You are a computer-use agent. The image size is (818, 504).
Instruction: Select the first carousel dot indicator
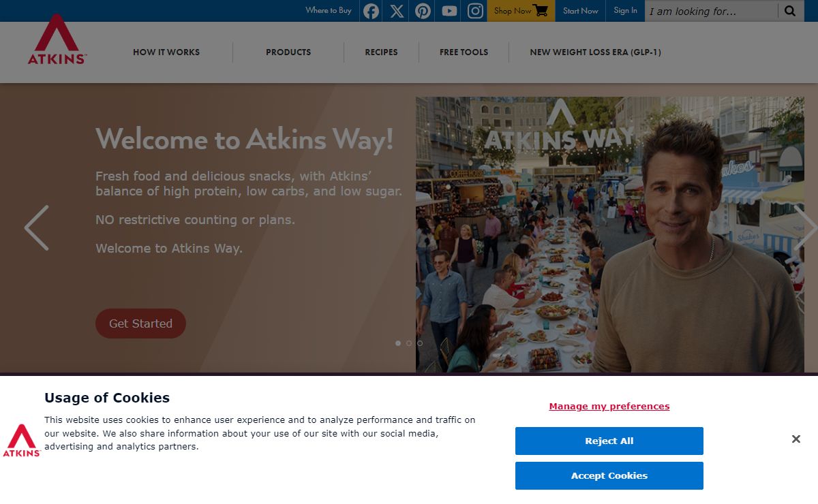point(398,343)
